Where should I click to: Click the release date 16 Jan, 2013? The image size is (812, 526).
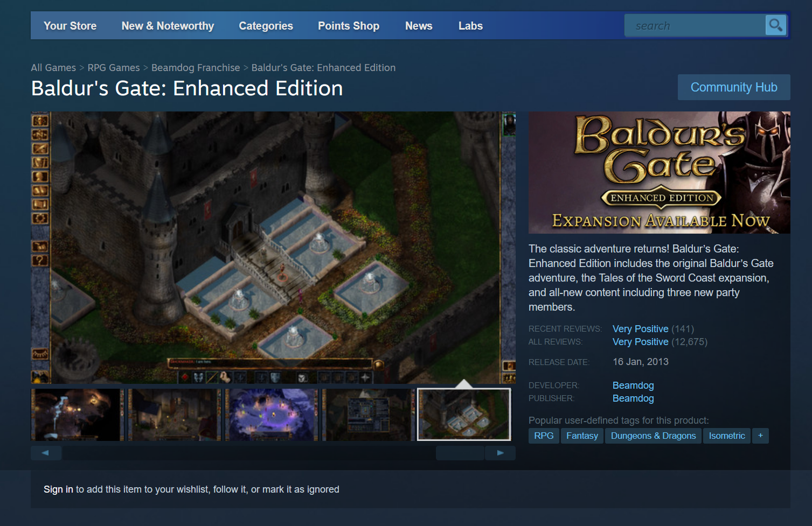(641, 362)
